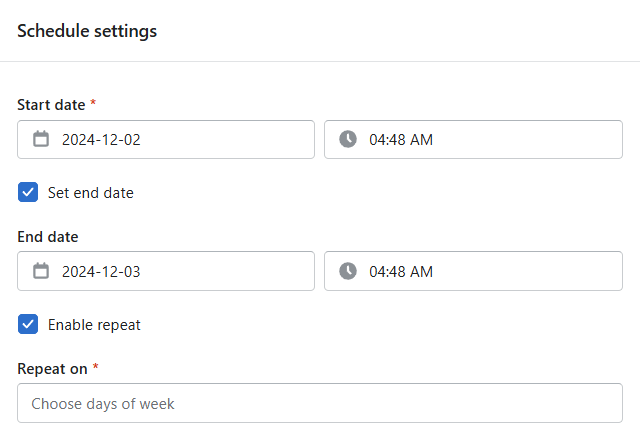Edit the end time value under End date
This screenshot has height=435, width=640.
(x=473, y=271)
